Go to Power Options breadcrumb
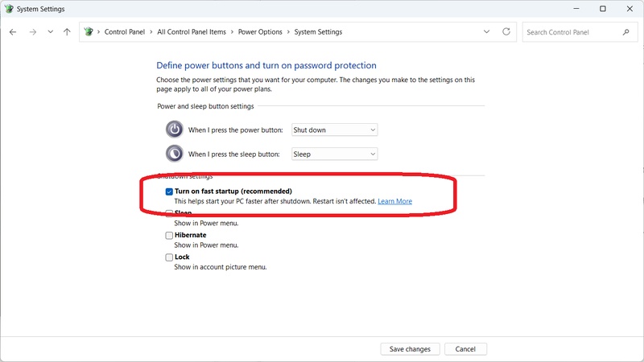This screenshot has height=362, width=644. click(260, 32)
